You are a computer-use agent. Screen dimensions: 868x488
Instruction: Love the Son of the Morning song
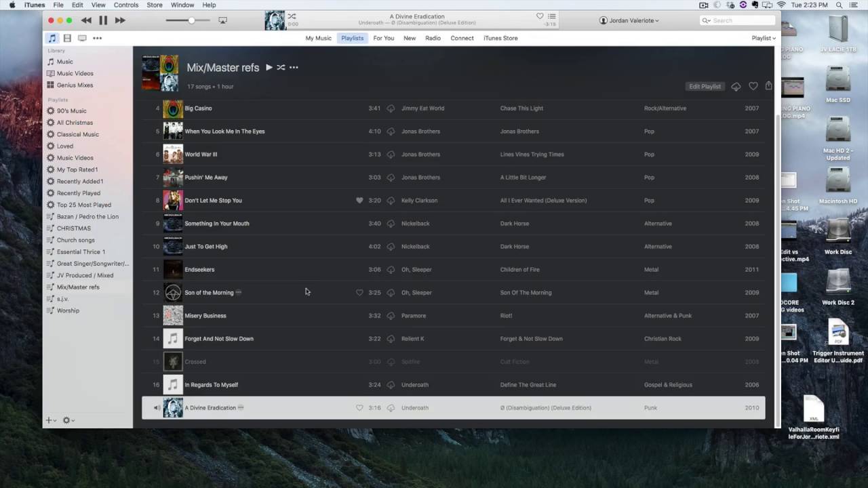(360, 293)
